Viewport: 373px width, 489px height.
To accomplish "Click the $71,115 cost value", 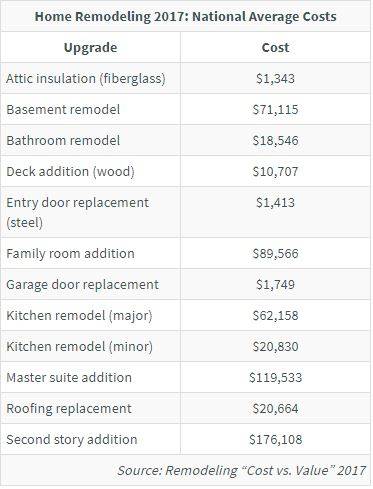I will (x=275, y=110).
